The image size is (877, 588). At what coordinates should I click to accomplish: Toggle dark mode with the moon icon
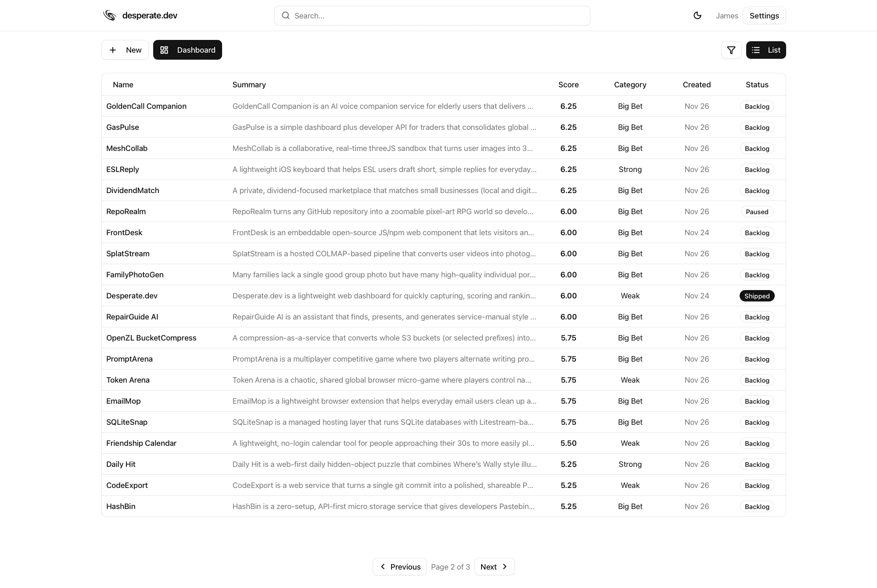tap(697, 15)
